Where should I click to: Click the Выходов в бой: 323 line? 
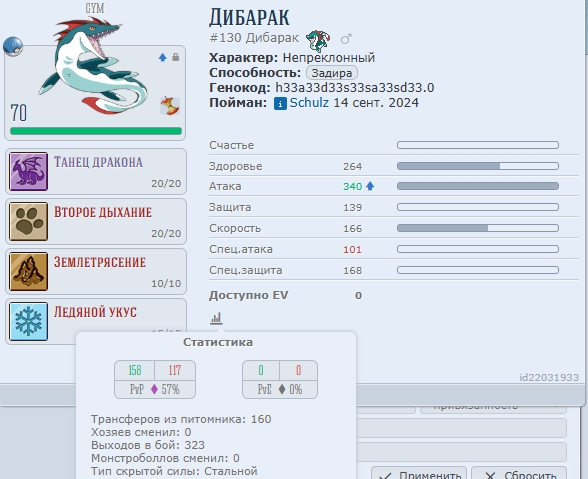pos(148,445)
